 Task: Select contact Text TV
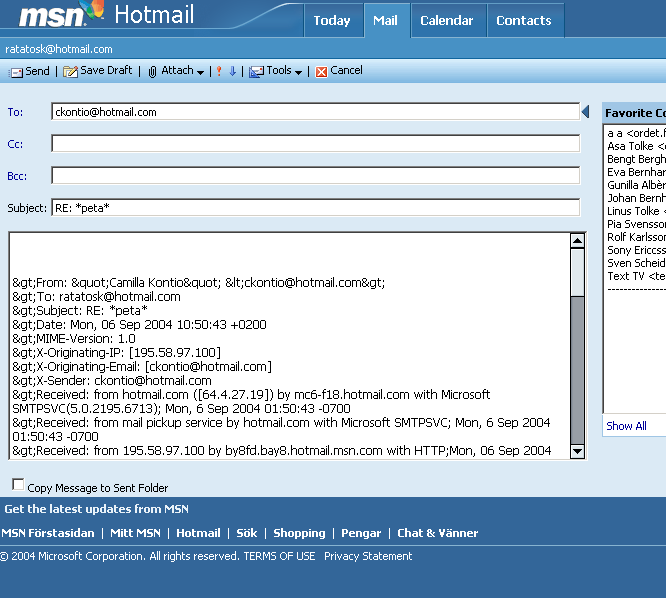636,276
